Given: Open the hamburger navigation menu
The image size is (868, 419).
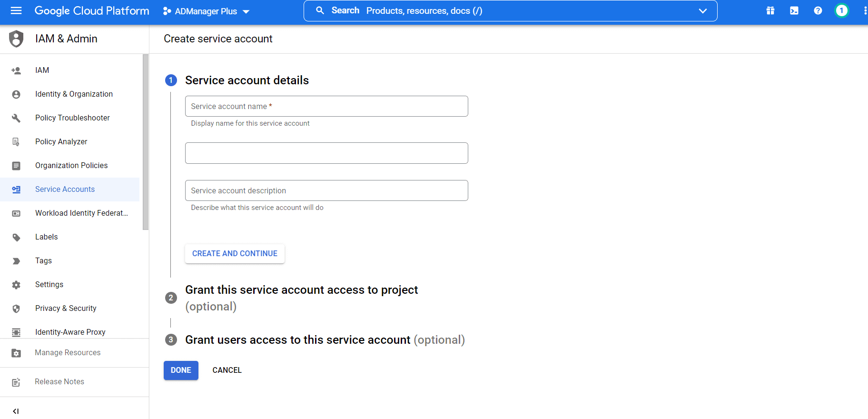Looking at the screenshot, I should pos(16,10).
